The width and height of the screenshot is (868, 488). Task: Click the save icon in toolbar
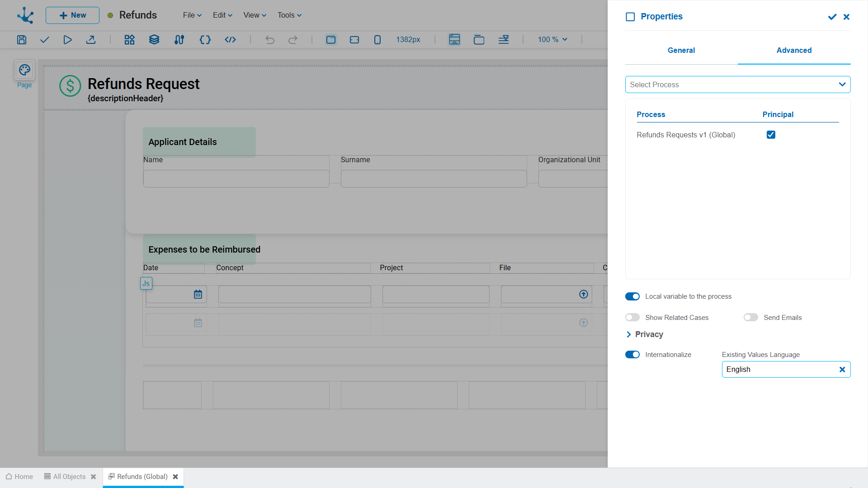(21, 39)
